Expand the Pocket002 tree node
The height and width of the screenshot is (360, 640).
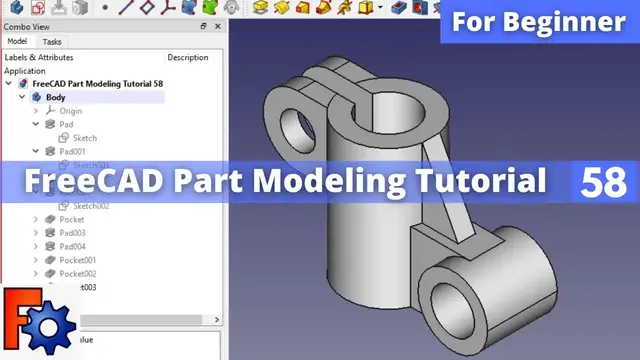(36, 273)
